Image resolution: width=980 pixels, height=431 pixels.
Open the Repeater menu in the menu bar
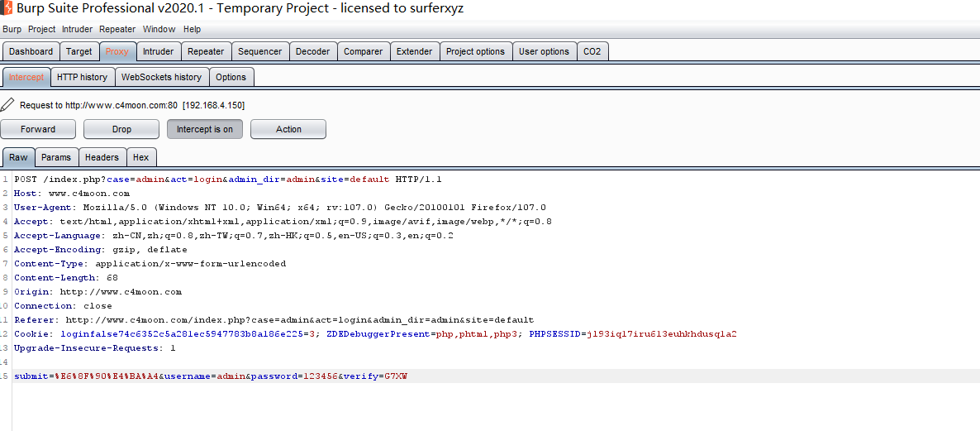tap(117, 30)
